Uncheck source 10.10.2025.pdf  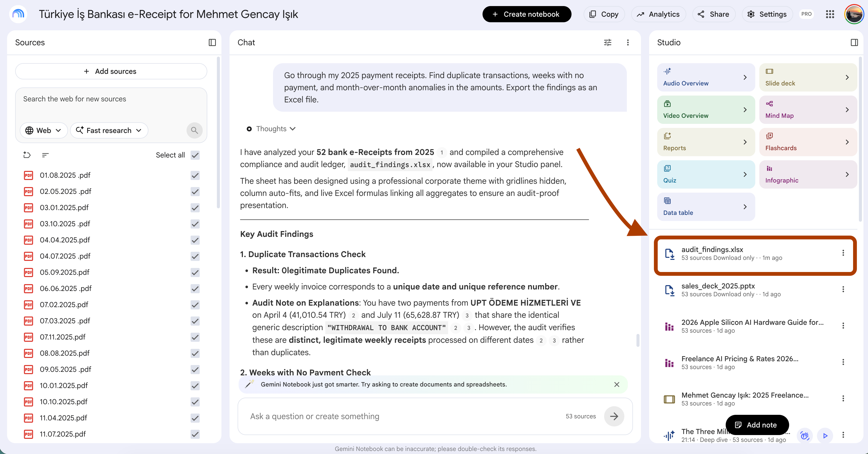pyautogui.click(x=195, y=402)
